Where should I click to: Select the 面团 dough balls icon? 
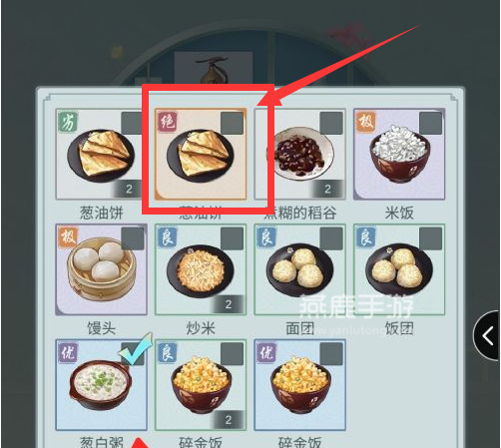tap(300, 269)
